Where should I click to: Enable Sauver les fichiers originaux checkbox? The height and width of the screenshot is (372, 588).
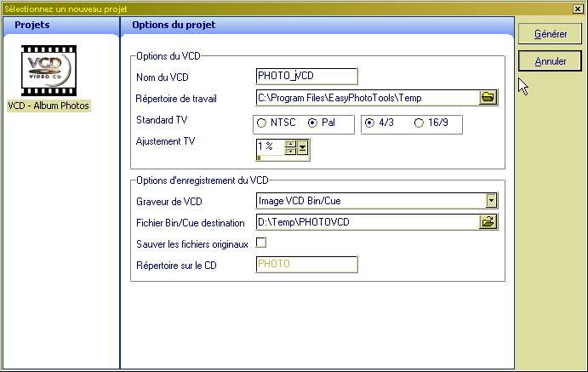point(261,243)
